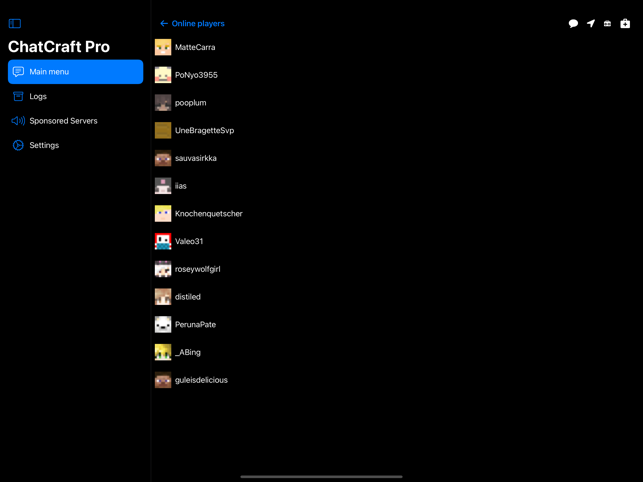Open the inventory chest icon
Screen dimensions: 643x482
(607, 23)
